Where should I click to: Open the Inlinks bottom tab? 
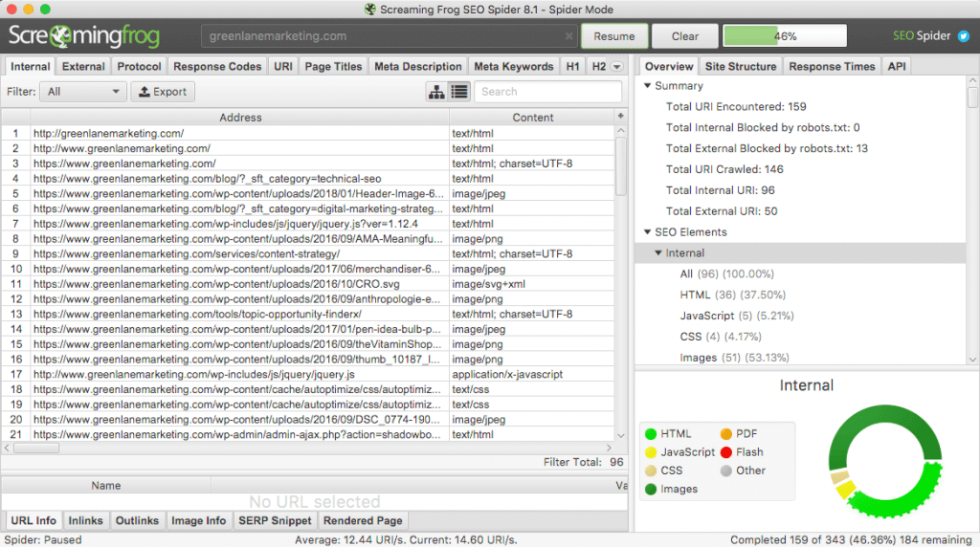85,521
